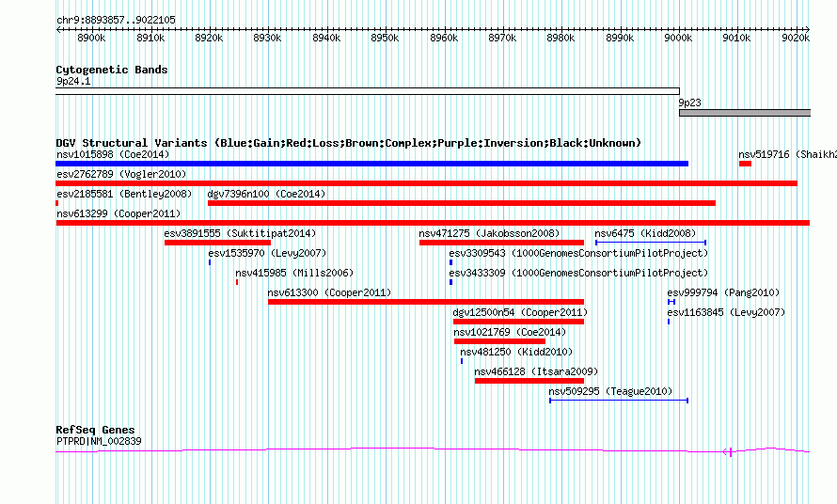Select the nsv613300 red loss bar
Viewport: 837px width, 504px height.
click(x=426, y=302)
